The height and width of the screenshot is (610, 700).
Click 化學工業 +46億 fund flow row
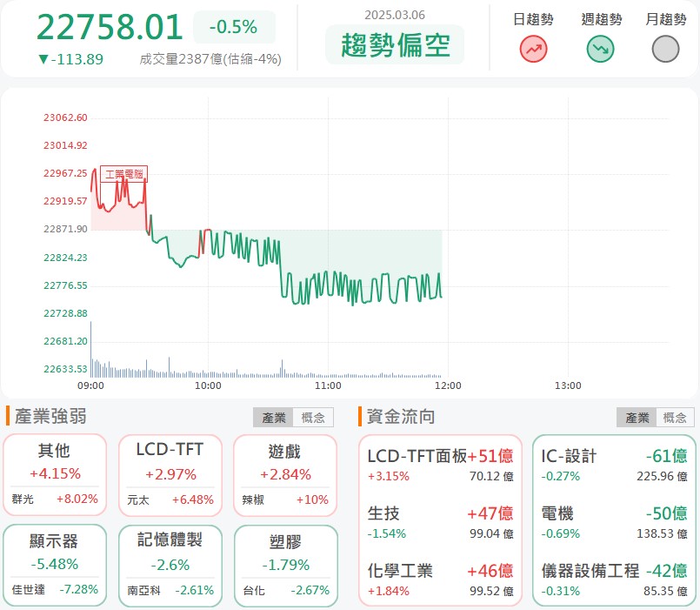coord(440,580)
